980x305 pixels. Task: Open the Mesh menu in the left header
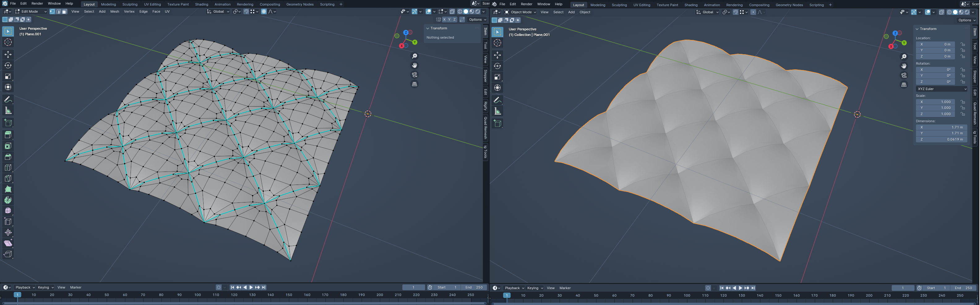coord(114,11)
